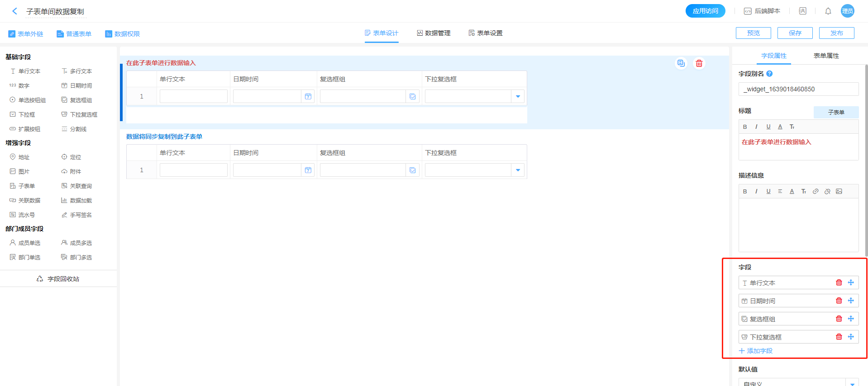
Task: Insert image in 描述信息 editor toolbar
Action: 839,191
